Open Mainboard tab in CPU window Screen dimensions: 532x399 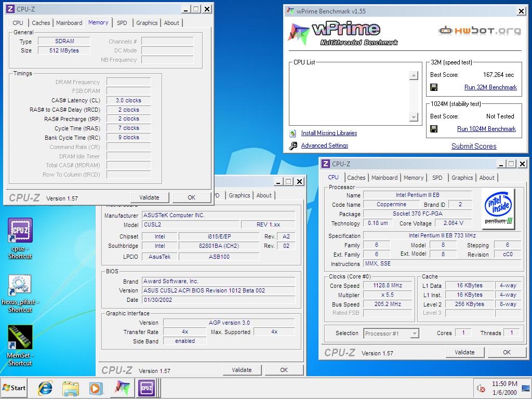[384, 178]
